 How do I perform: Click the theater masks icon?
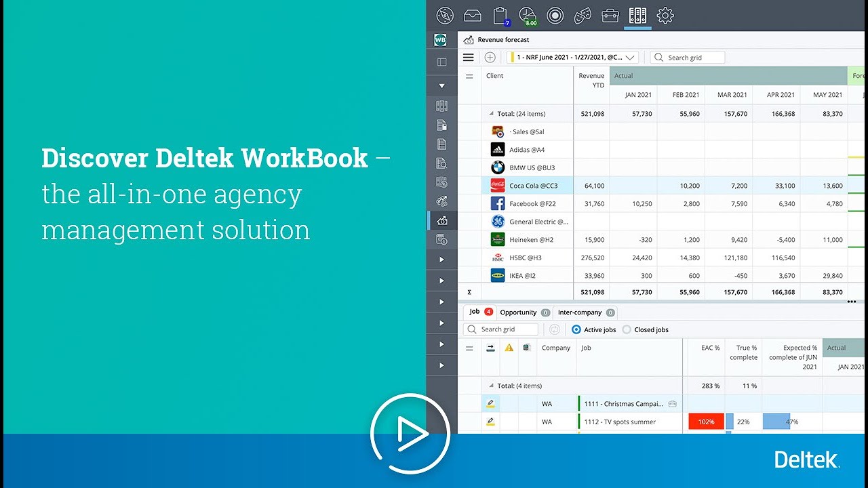point(583,15)
